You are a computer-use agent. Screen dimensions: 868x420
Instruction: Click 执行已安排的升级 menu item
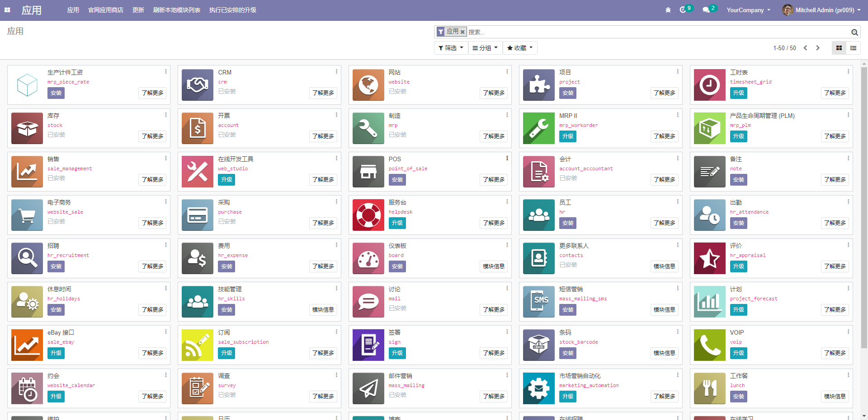pos(233,10)
